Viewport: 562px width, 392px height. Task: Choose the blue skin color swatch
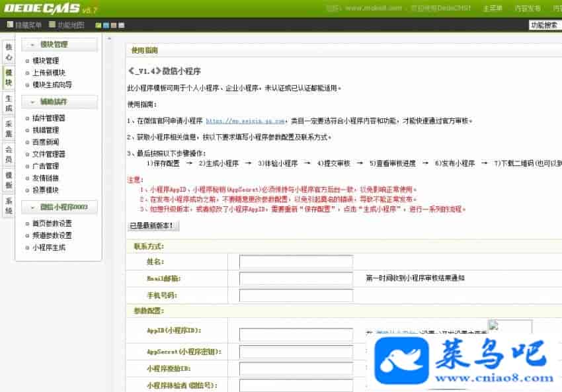[x=106, y=25]
